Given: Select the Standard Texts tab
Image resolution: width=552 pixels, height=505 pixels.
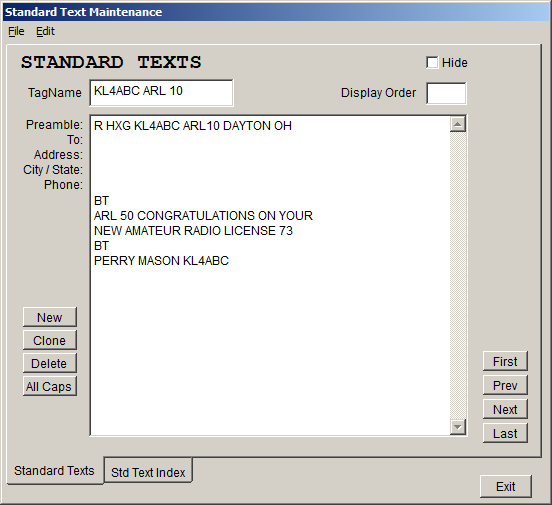Looking at the screenshot, I should [x=55, y=471].
